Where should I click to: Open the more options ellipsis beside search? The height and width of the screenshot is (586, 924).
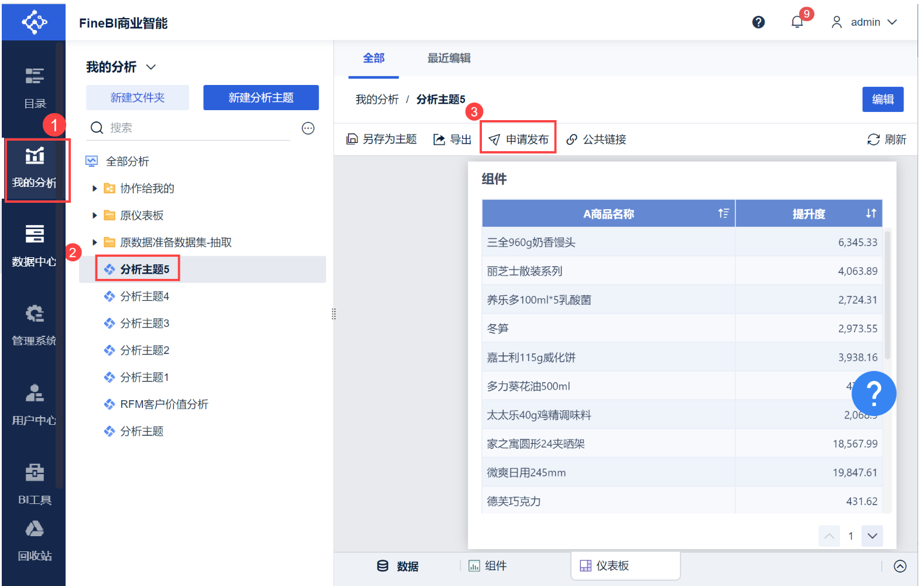[x=308, y=128]
